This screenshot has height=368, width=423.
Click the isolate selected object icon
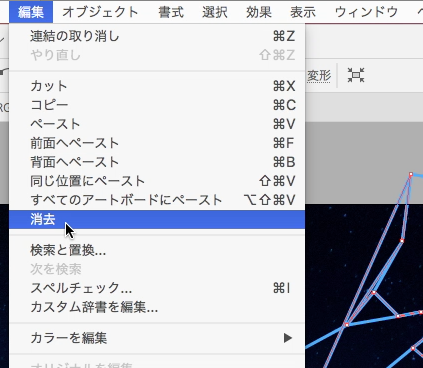(x=356, y=75)
